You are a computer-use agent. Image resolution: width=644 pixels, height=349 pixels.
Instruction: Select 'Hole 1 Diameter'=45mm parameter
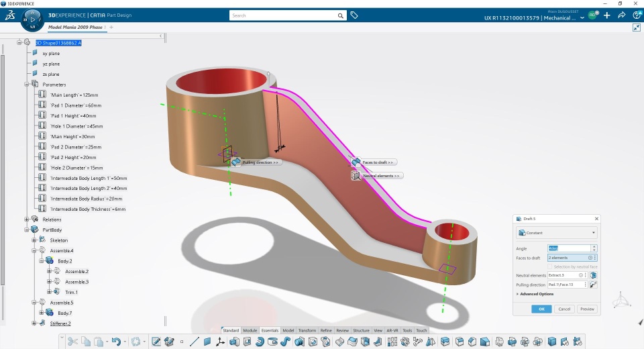(x=76, y=126)
